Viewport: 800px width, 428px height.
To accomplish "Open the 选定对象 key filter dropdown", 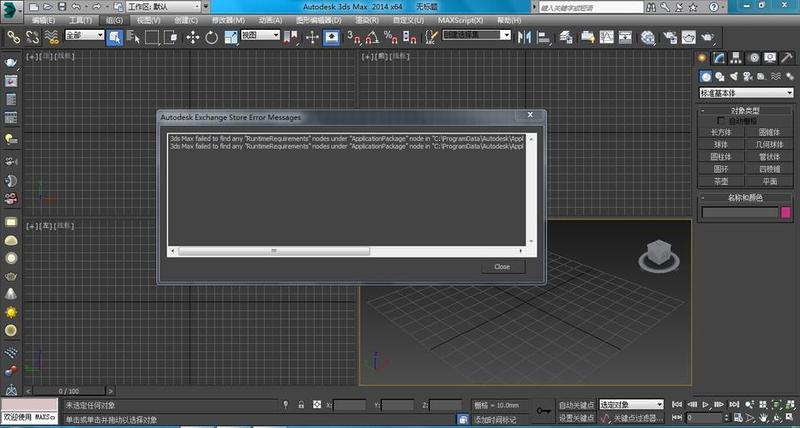I will [632, 405].
